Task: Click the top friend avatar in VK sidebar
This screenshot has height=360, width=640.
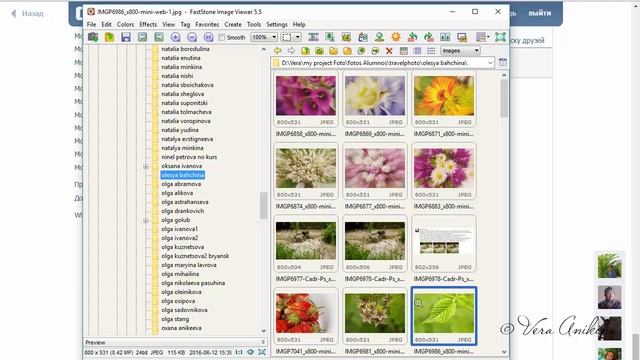Action: (609, 265)
